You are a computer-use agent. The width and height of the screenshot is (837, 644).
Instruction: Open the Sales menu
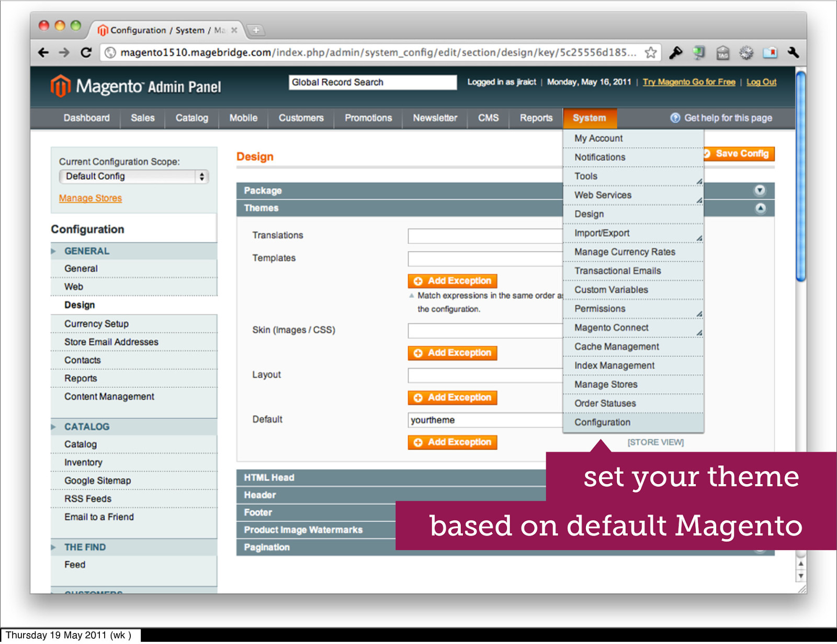coord(143,118)
